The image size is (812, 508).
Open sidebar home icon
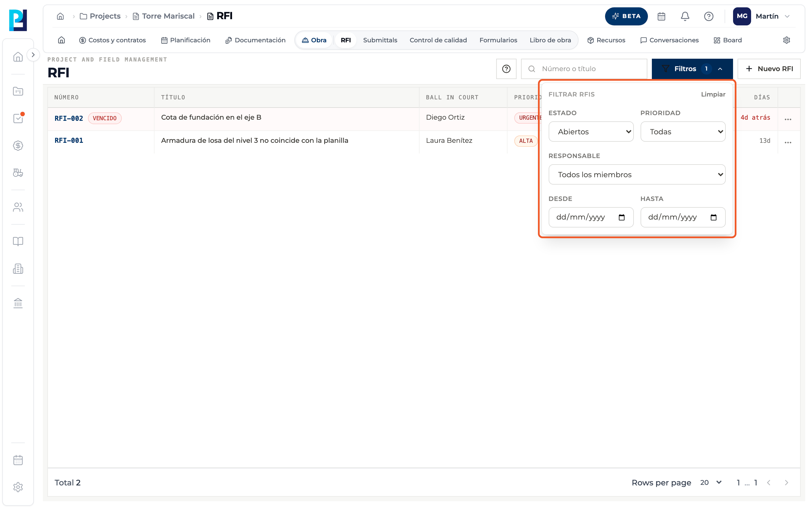pyautogui.click(x=18, y=57)
